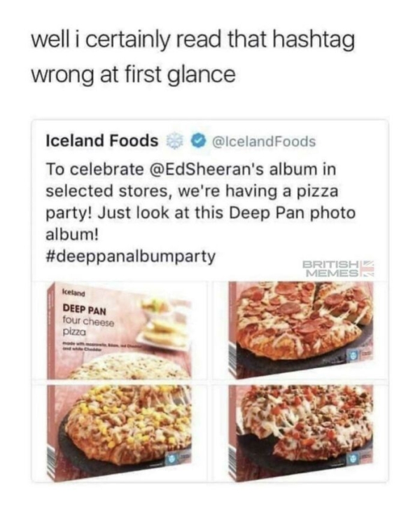This screenshot has width=420, height=506.
Task: Open the Iceland Foods profile name
Action: (x=101, y=141)
